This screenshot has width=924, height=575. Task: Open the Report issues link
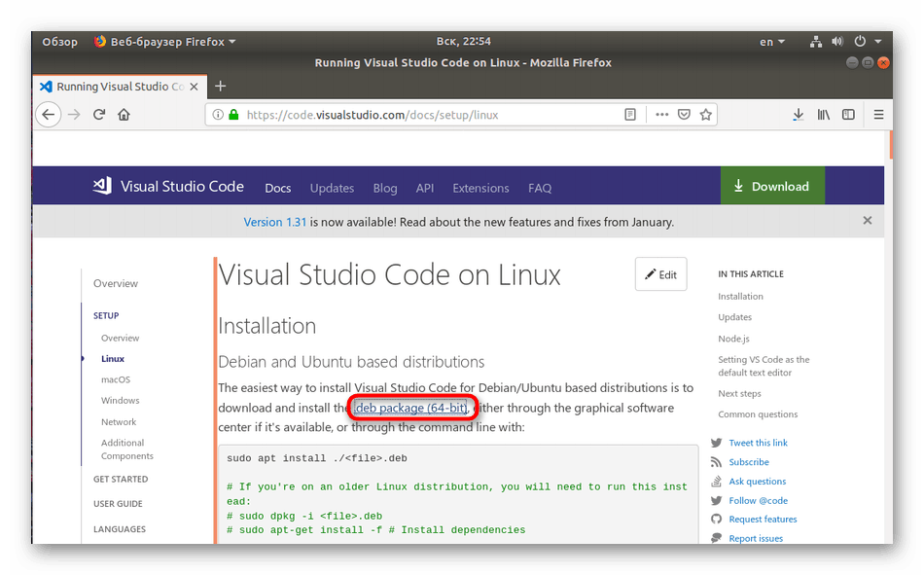click(756, 538)
